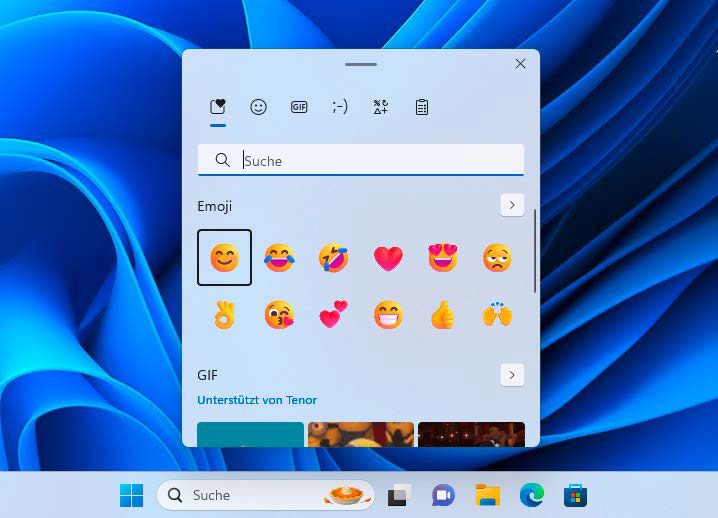This screenshot has height=518, width=718.
Task: Open the recently used favorites tab
Action: [218, 107]
